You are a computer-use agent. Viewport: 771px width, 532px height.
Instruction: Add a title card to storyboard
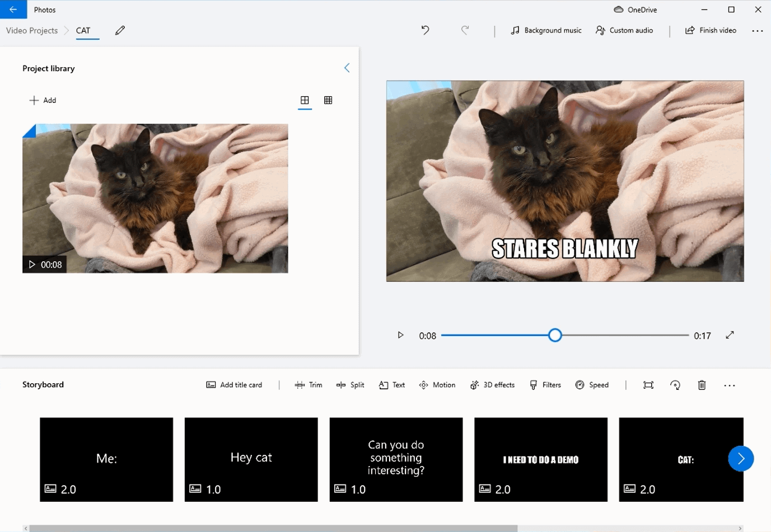tap(234, 385)
